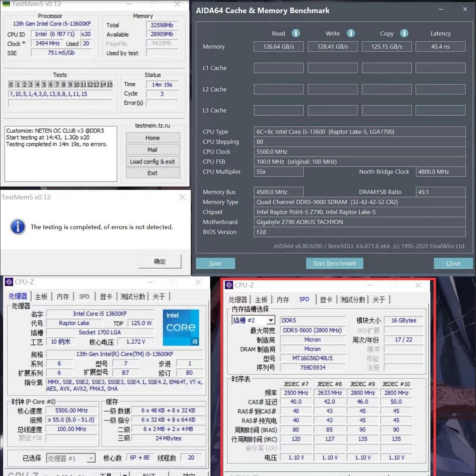The width and height of the screenshot is (476, 476).
Task: Click Memory Write value 128.41 GB/s
Action: (333, 46)
